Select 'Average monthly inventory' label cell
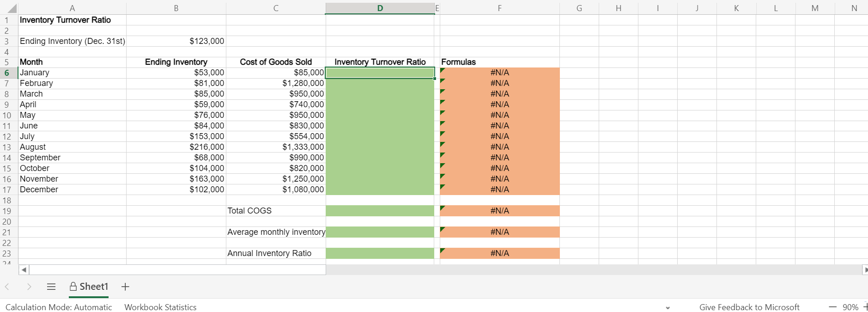This screenshot has width=868, height=312. pyautogui.click(x=276, y=232)
